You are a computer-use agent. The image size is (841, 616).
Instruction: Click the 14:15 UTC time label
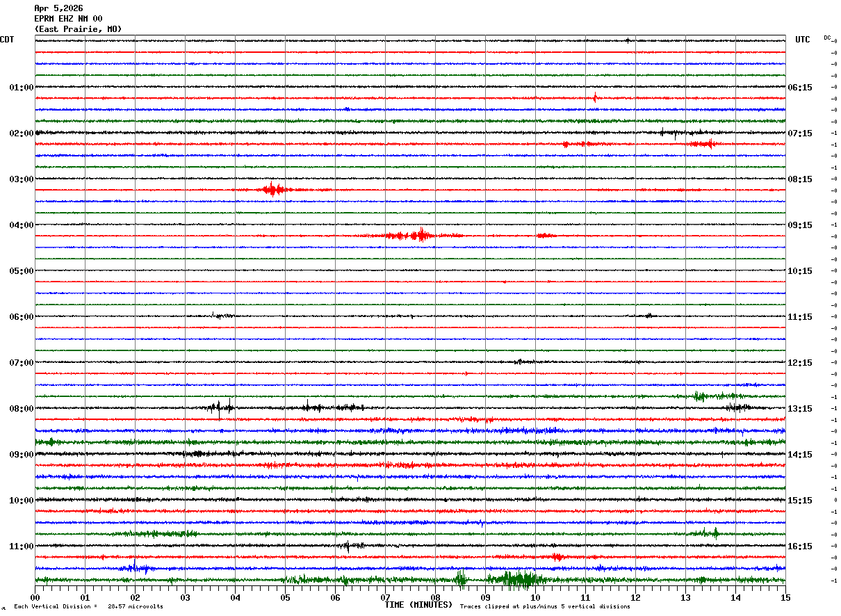point(799,455)
